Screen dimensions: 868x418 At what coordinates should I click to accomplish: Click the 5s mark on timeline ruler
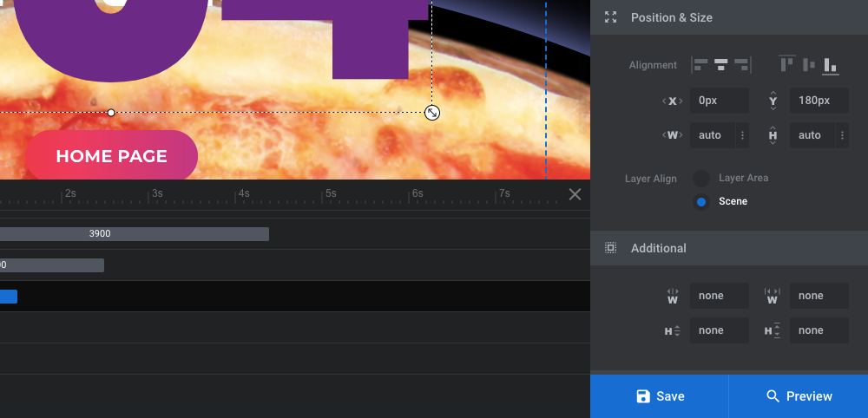(331, 193)
